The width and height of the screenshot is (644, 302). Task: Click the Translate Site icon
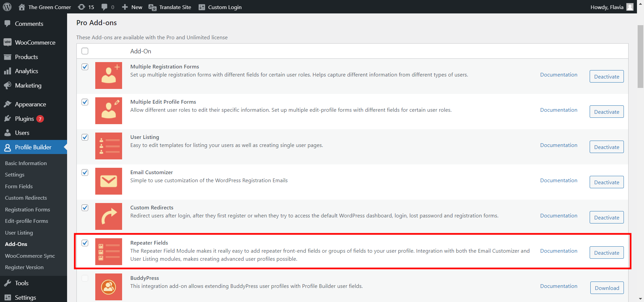152,7
